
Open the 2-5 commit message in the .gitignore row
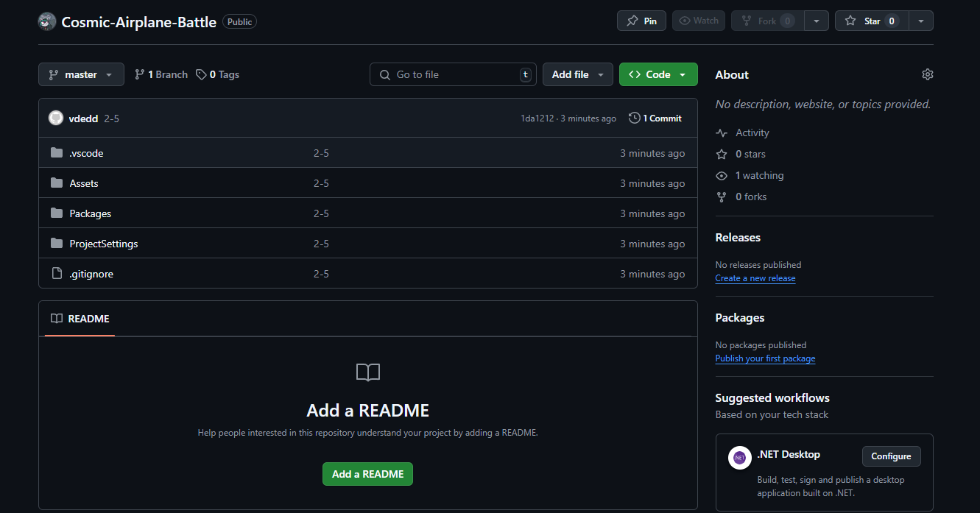click(x=321, y=274)
